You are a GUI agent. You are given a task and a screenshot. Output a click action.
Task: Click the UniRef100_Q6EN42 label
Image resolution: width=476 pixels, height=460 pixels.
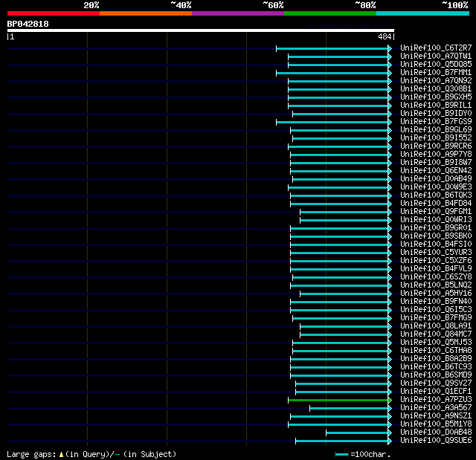pos(436,171)
